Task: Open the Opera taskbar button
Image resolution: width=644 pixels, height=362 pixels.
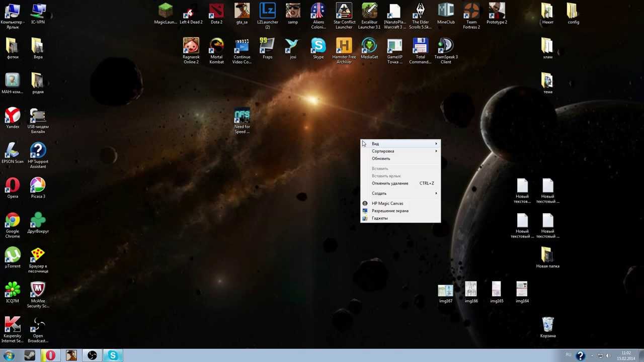Action: (x=50, y=355)
